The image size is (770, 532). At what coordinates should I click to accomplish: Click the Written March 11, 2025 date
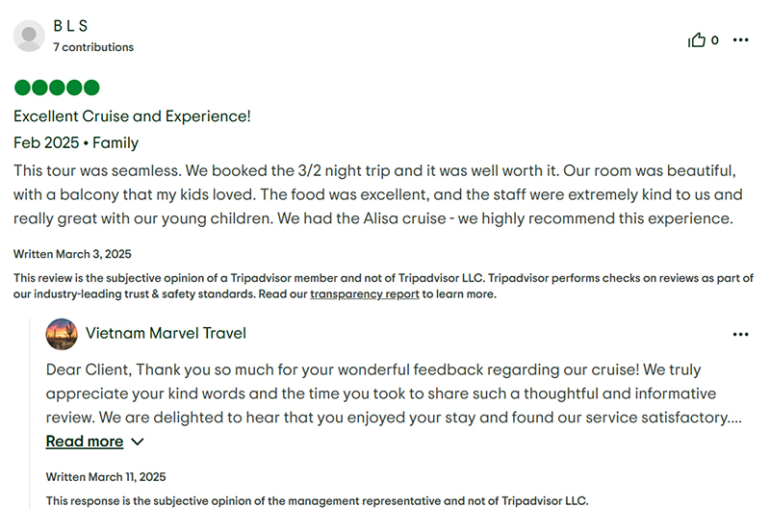tap(106, 477)
